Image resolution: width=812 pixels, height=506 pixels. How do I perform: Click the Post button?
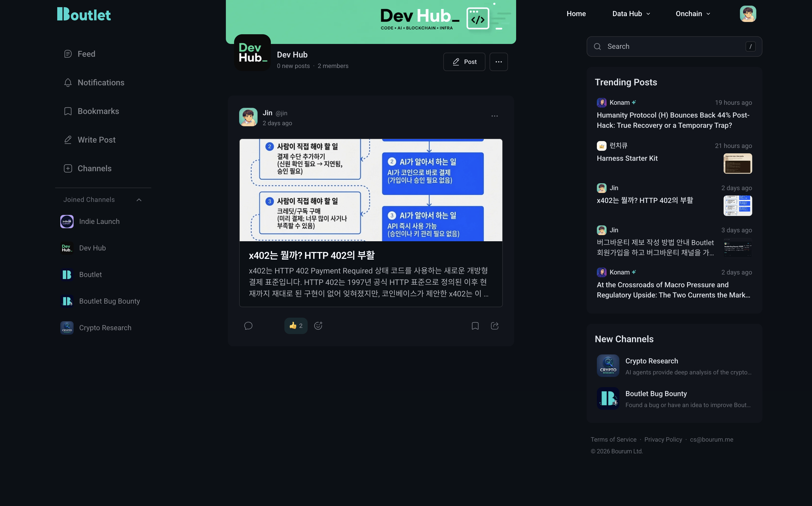click(464, 62)
